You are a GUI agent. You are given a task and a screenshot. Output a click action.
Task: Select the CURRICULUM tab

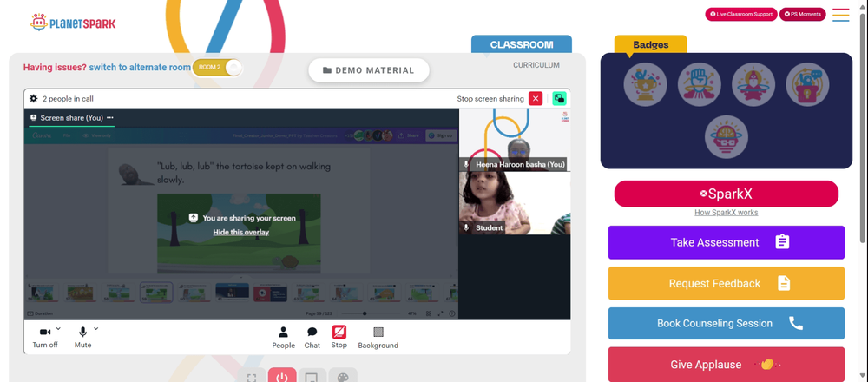(536, 65)
